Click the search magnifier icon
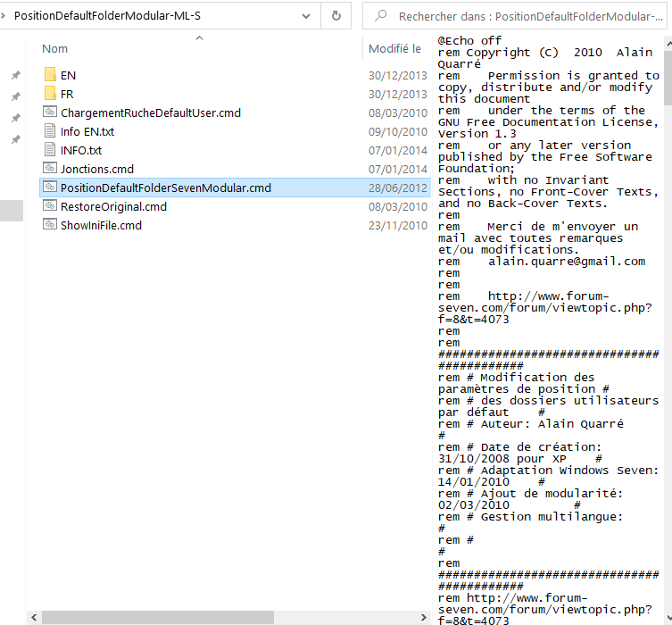The image size is (672, 625). (x=380, y=16)
